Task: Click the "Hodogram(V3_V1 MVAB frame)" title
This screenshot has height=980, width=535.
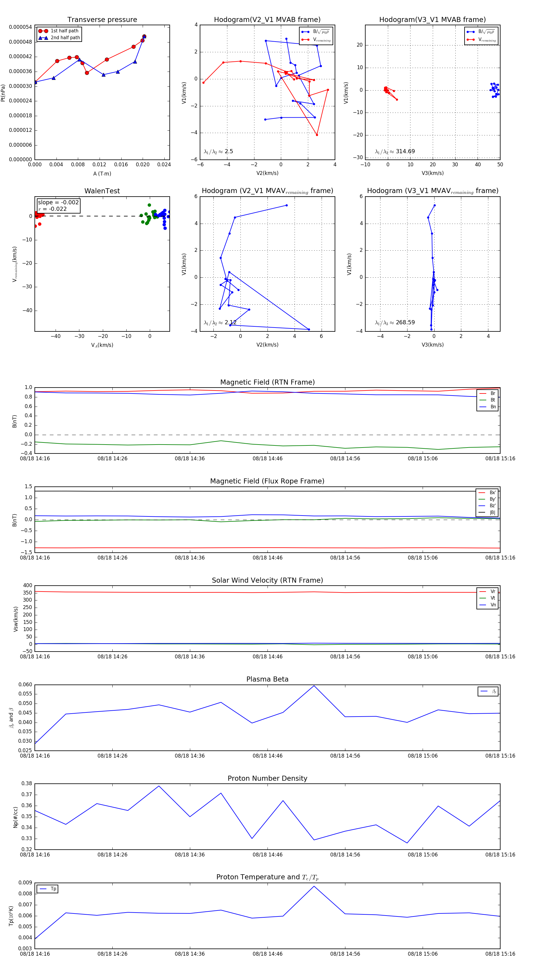Action: coord(432,20)
